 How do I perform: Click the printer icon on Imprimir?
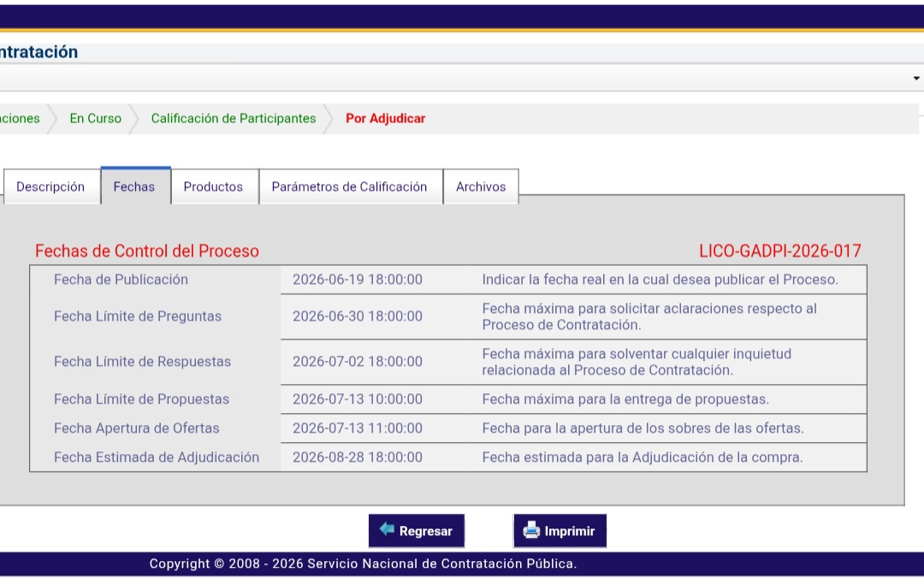531,530
